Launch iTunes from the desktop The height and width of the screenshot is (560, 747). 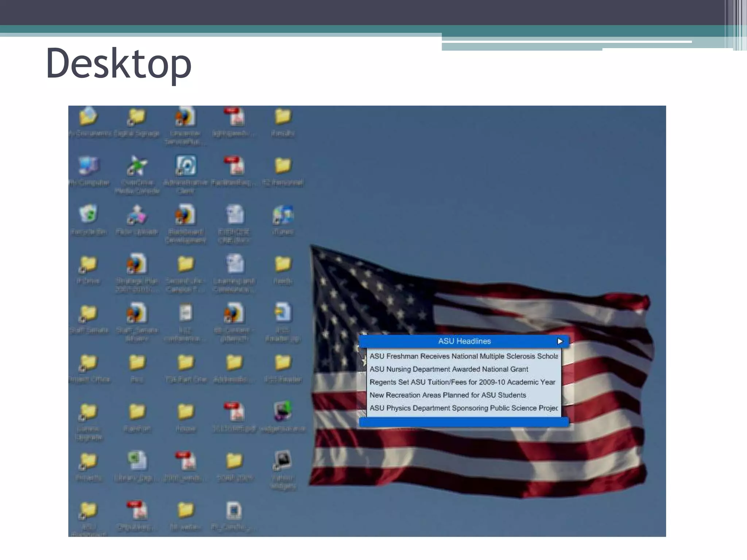(283, 215)
